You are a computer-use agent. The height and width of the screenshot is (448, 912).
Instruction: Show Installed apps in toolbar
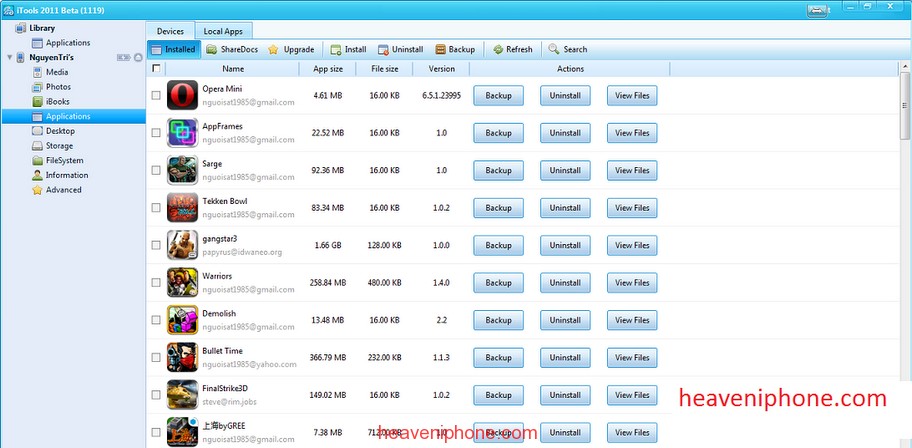pos(173,49)
